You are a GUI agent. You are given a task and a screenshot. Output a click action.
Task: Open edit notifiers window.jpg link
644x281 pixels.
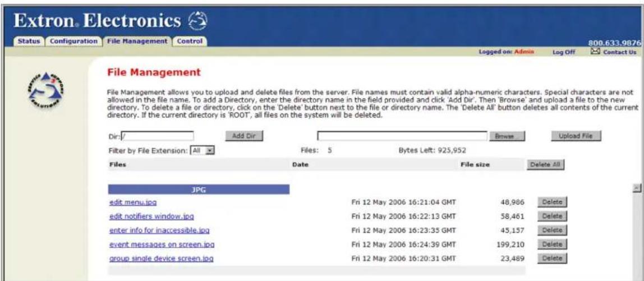coord(151,216)
